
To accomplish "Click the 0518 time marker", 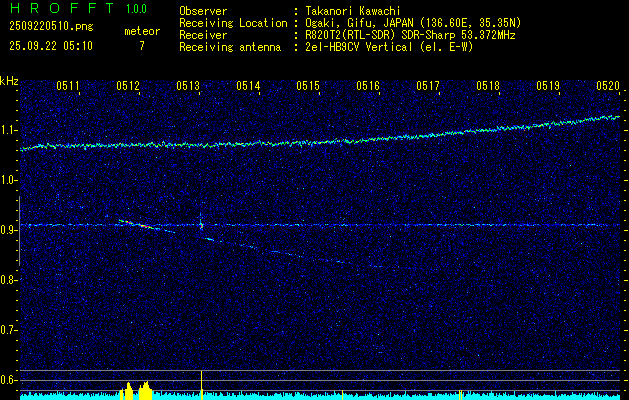I will [488, 86].
